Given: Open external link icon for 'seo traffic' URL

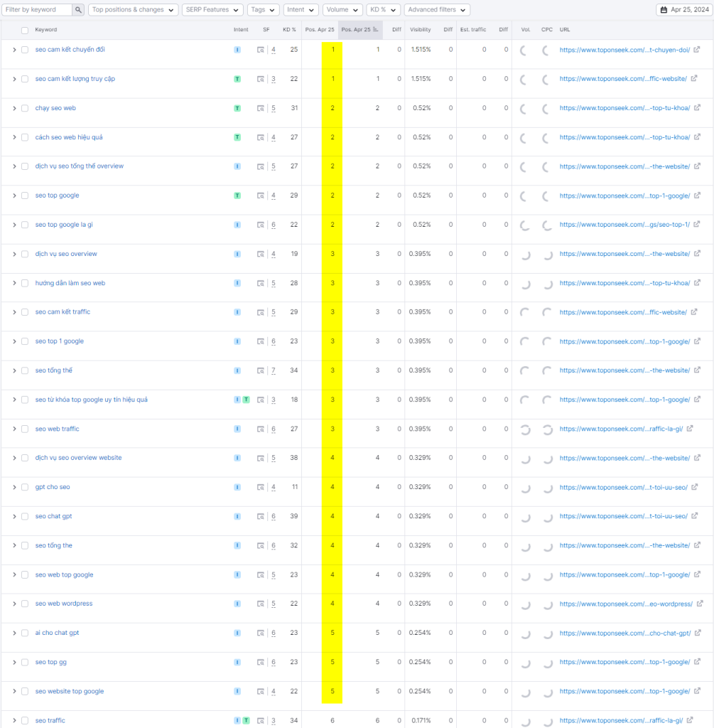Looking at the screenshot, I should tap(689, 721).
